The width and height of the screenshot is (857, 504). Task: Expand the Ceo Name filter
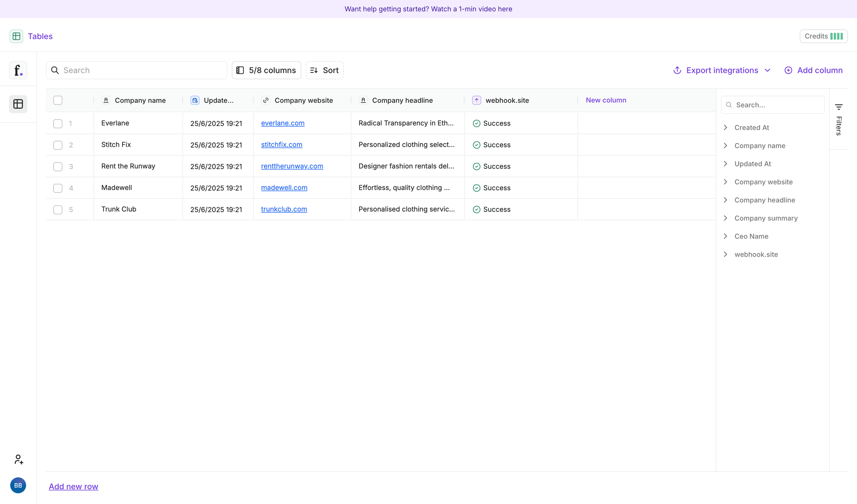tap(726, 236)
